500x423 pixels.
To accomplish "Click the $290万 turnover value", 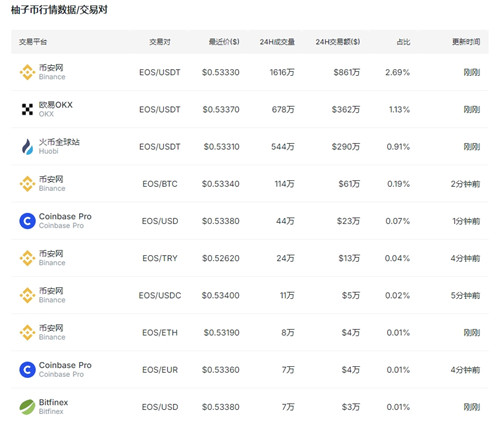I will 346,147.
